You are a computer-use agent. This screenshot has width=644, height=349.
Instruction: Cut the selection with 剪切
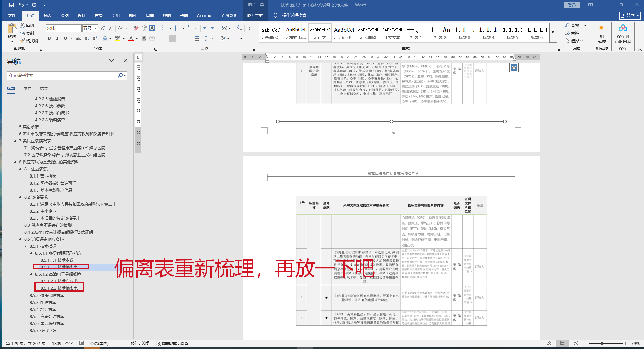click(x=27, y=26)
